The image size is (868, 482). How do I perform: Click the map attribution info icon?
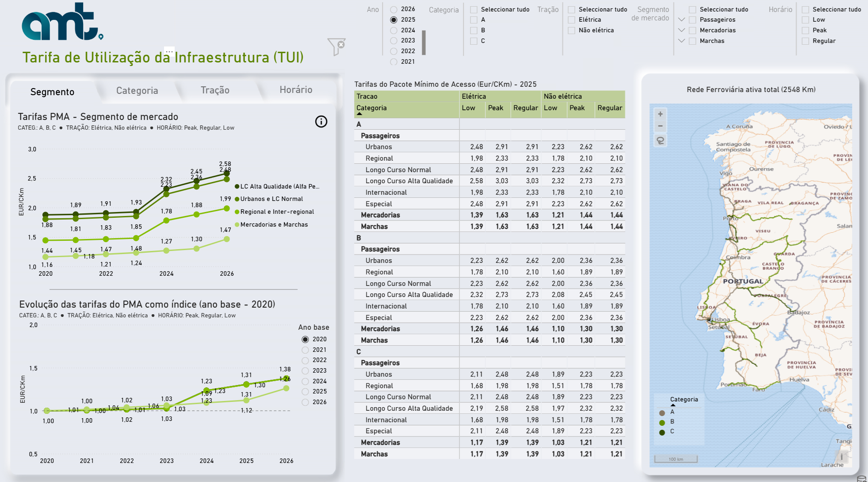click(841, 456)
